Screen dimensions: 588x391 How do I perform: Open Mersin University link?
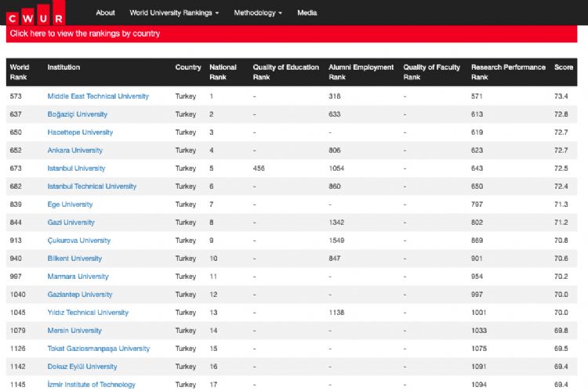tap(74, 330)
